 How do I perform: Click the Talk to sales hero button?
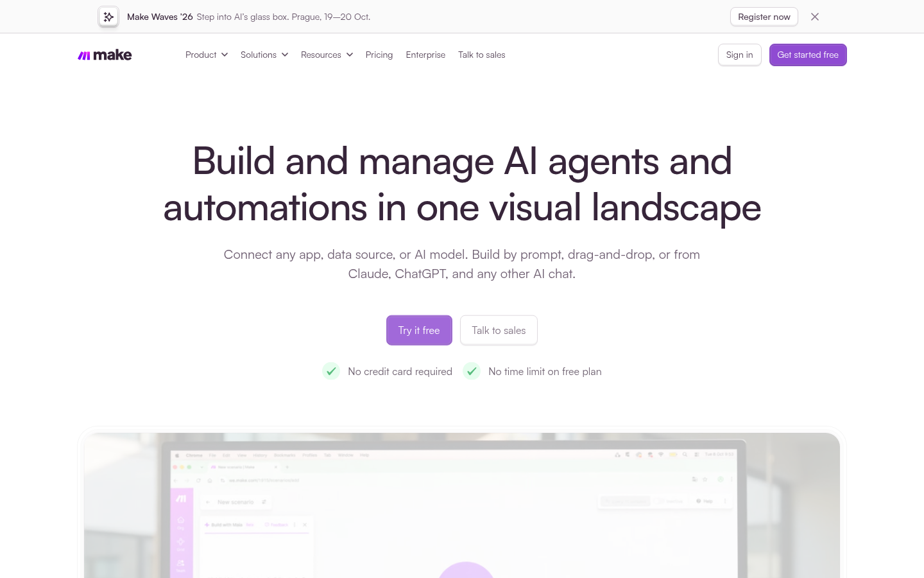[499, 330]
